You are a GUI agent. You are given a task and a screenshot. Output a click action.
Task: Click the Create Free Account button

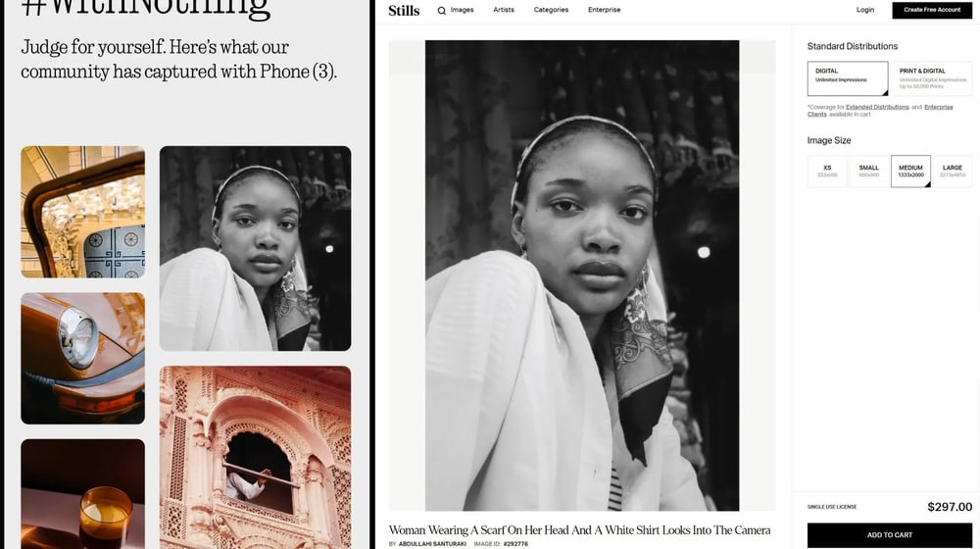tap(932, 10)
